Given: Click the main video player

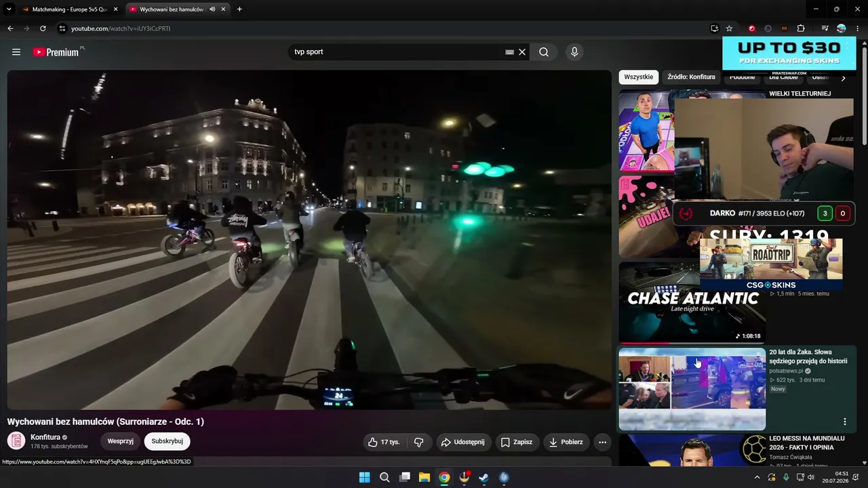Looking at the screenshot, I should [309, 240].
